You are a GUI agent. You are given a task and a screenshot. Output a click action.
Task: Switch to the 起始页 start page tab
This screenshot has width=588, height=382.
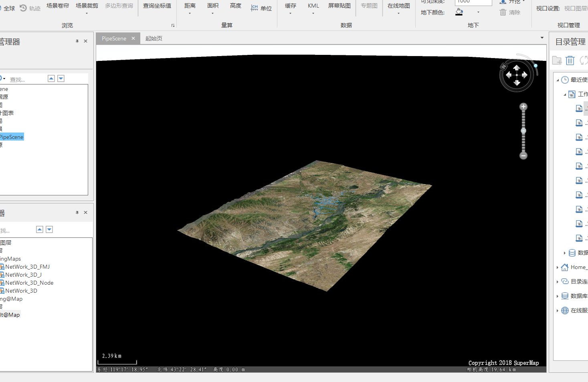click(154, 38)
